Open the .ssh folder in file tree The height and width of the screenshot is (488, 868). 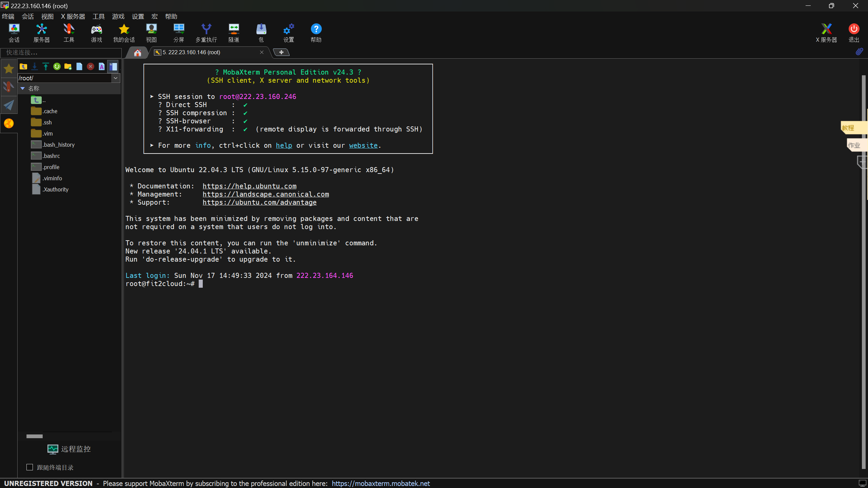47,122
